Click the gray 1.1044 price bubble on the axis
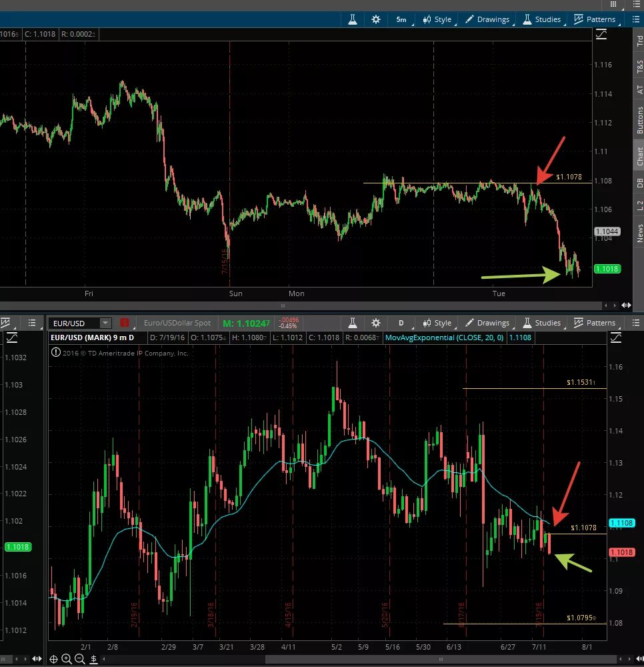Image resolution: width=644 pixels, height=667 pixels. pos(607,231)
